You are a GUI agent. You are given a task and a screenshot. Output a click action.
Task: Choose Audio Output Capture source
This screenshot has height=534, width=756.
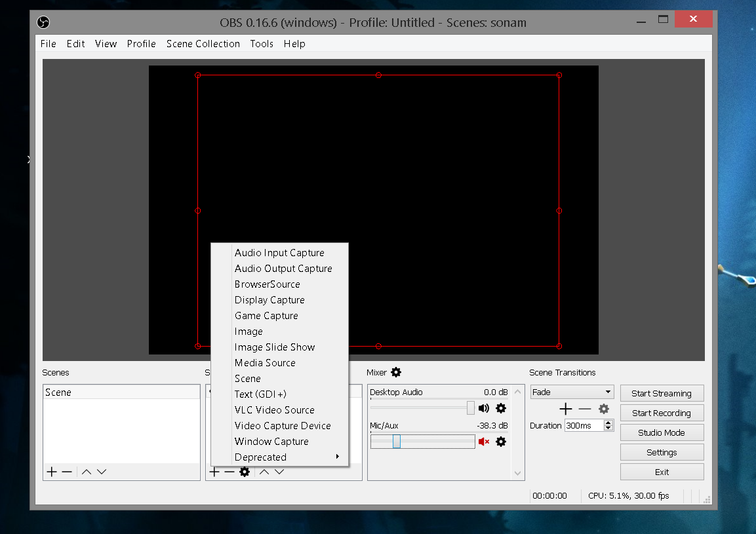pyautogui.click(x=279, y=269)
